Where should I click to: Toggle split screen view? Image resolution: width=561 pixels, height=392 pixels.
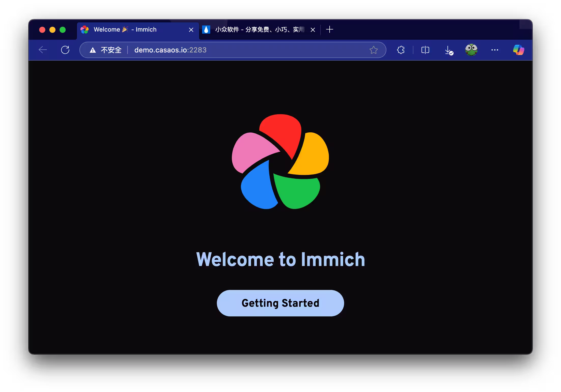425,50
